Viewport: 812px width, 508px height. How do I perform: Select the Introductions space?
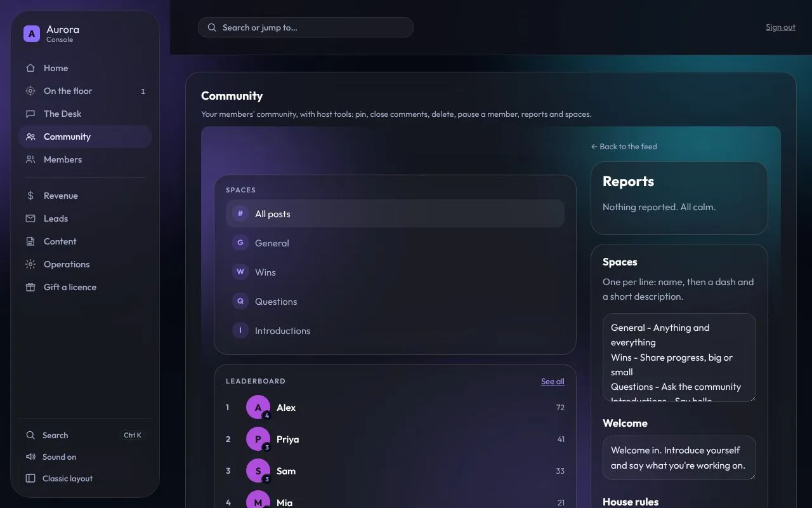pyautogui.click(x=395, y=331)
